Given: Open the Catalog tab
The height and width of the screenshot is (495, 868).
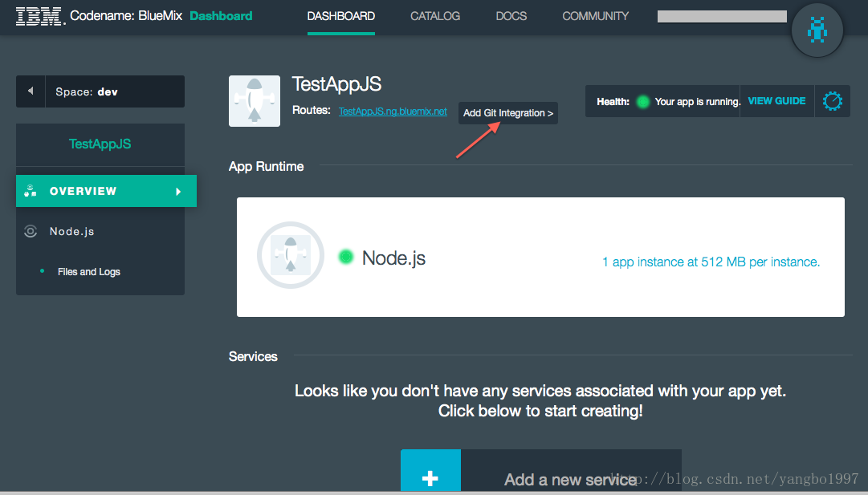Looking at the screenshot, I should pyautogui.click(x=435, y=17).
